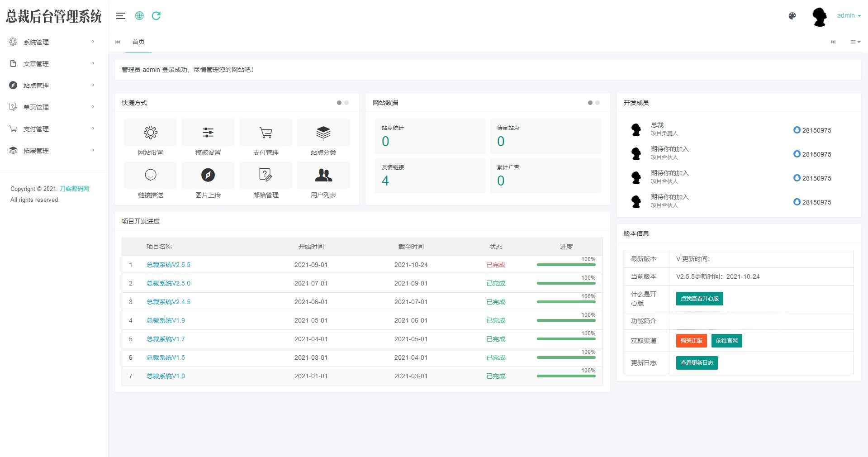Open the 总裁系统V2.5.5 project link
The height and width of the screenshot is (457, 868).
point(168,265)
